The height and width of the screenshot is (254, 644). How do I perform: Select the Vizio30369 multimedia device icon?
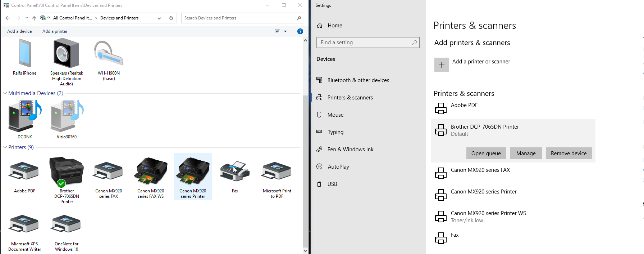(67, 115)
